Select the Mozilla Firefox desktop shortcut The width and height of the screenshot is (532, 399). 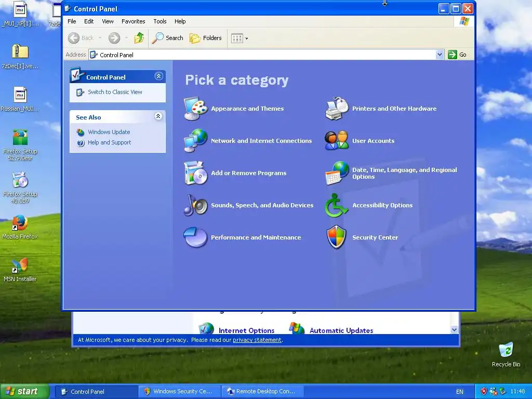point(20,228)
